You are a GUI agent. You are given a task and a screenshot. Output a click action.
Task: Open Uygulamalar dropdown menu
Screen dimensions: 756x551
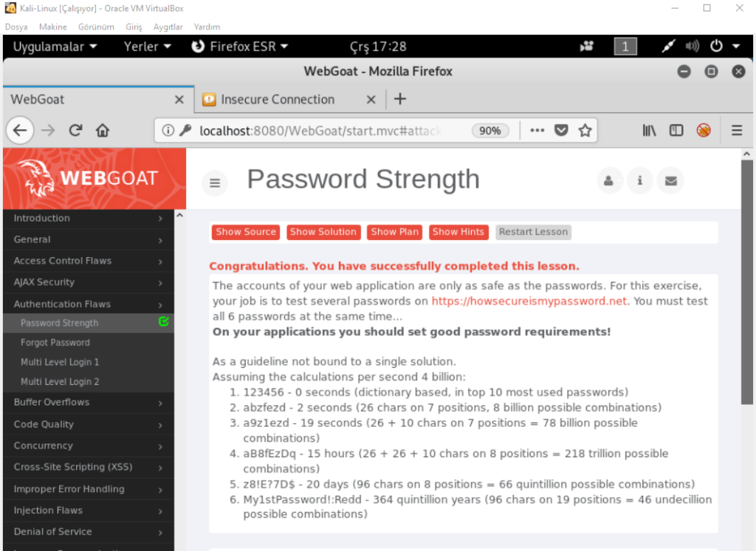(55, 47)
